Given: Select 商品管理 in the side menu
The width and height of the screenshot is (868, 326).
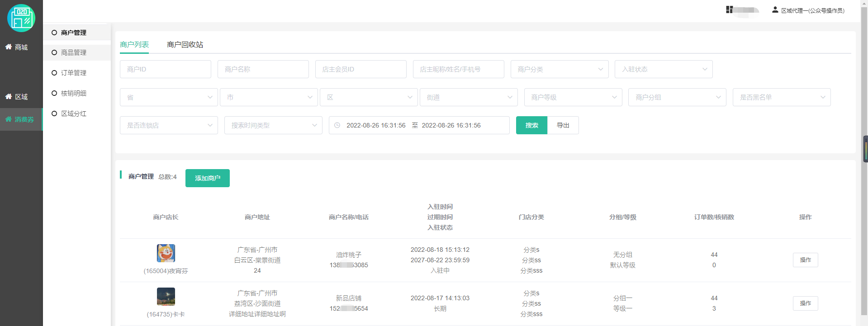Looking at the screenshot, I should [74, 52].
